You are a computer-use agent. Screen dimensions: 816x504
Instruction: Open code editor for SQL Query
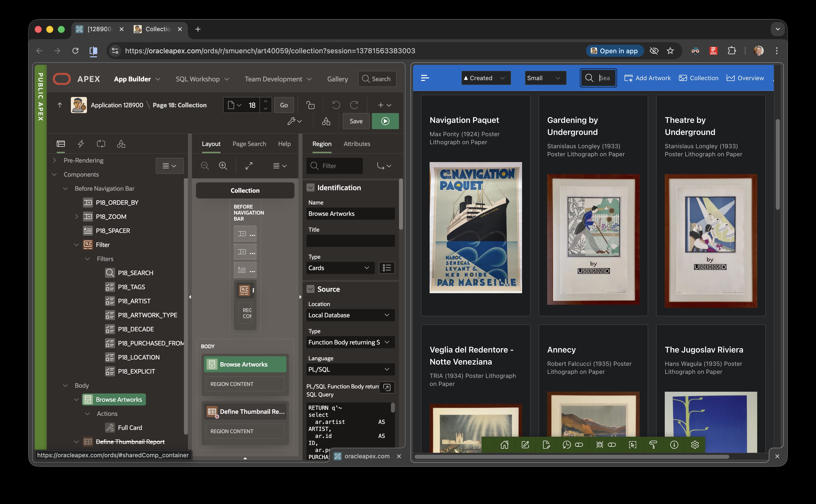tap(387, 387)
